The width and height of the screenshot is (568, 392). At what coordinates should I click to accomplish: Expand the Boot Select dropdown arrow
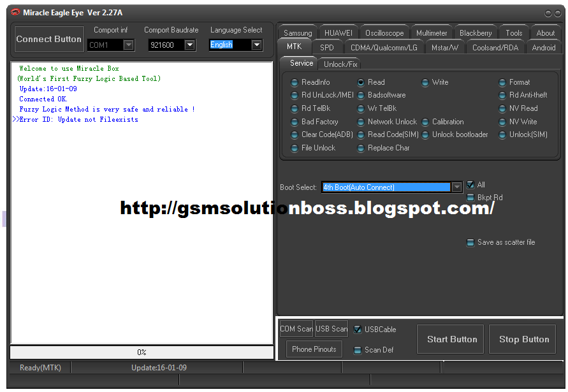point(457,187)
